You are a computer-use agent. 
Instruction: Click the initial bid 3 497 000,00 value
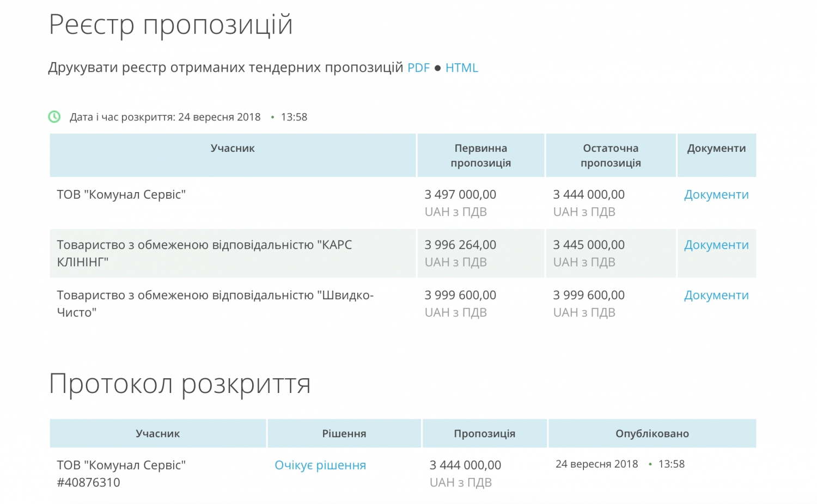[x=460, y=195]
